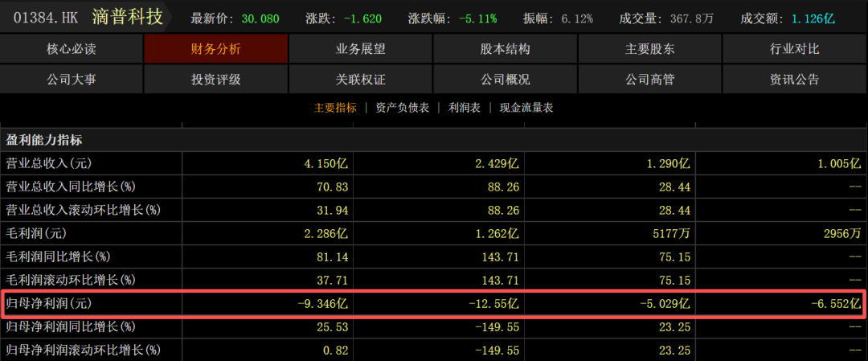
Task: Select the 归母净利润(元) row label
Action: point(49,303)
